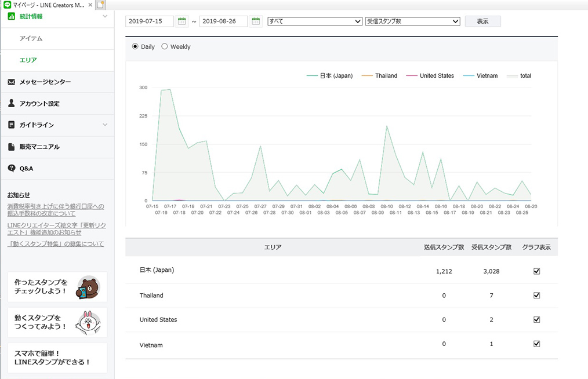Close the LINE Creators Market tab
The height and width of the screenshot is (379, 588).
click(90, 5)
